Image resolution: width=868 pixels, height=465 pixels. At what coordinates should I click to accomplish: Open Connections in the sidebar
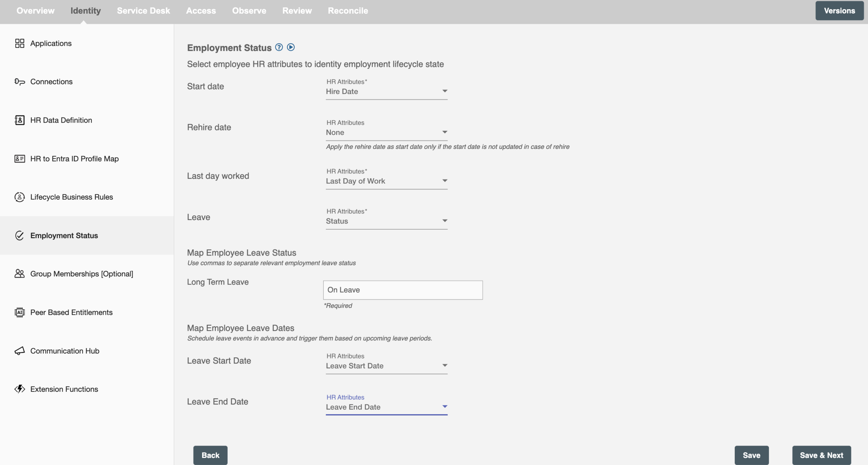tap(87, 82)
